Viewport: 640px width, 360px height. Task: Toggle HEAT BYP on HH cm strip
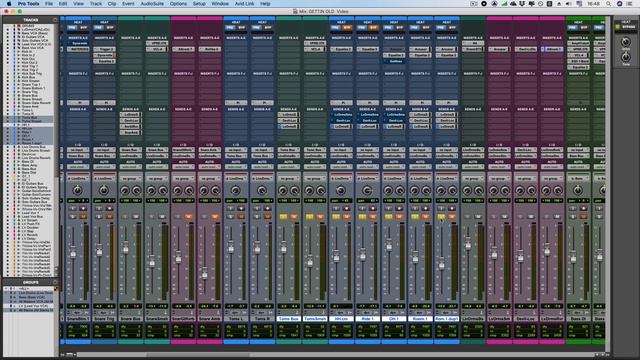[347, 28]
